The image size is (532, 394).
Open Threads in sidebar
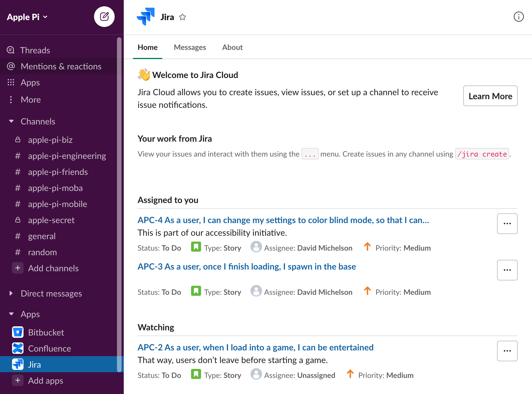click(x=58, y=50)
